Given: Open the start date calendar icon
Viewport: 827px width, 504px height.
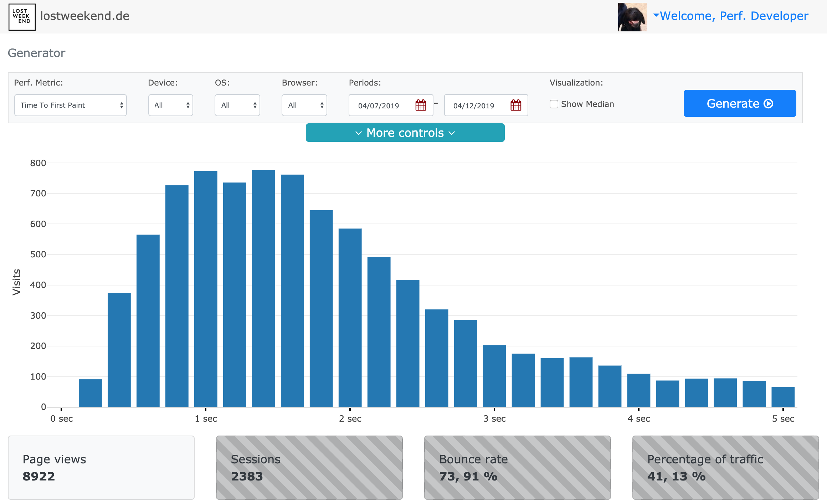Looking at the screenshot, I should coord(421,105).
